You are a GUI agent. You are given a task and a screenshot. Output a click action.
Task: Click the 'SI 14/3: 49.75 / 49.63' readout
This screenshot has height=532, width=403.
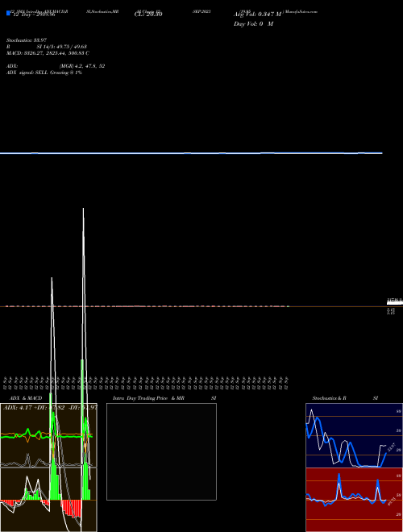pos(60,47)
